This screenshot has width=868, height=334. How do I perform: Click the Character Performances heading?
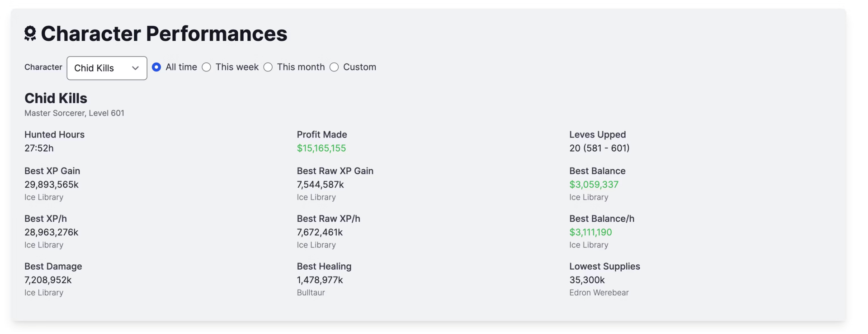click(x=164, y=33)
